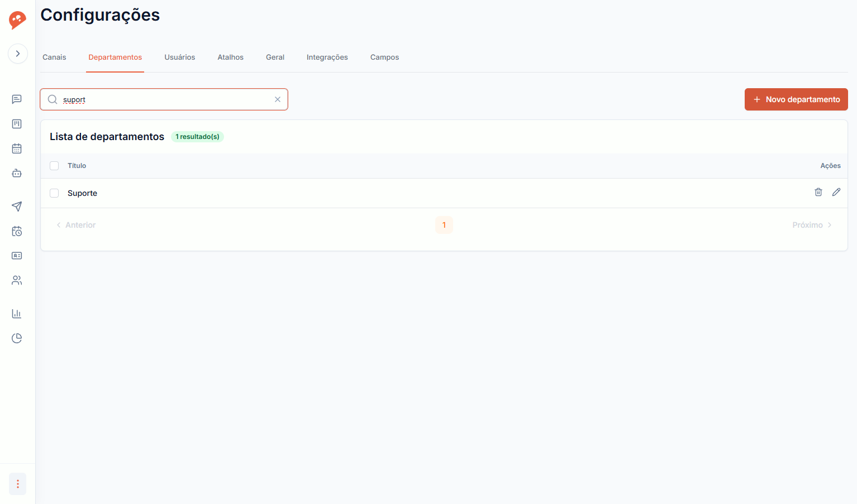857x504 pixels.
Task: Open the contact card icon in sidebar
Action: click(x=17, y=256)
